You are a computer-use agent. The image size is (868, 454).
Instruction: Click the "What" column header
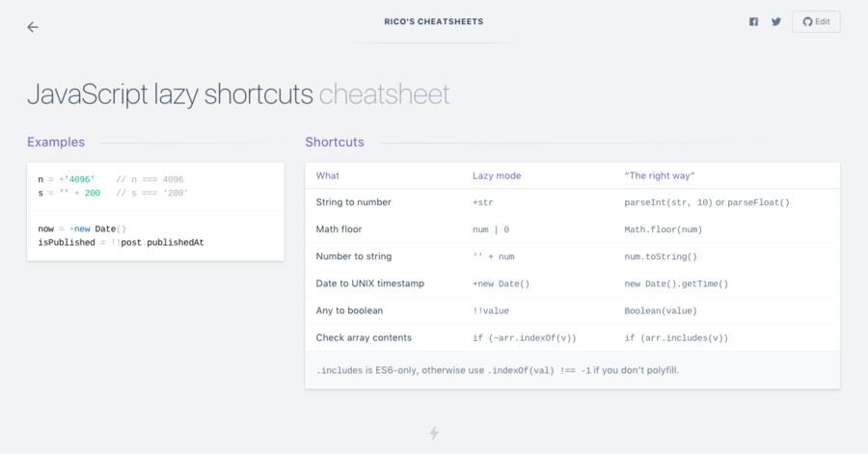pyautogui.click(x=328, y=175)
